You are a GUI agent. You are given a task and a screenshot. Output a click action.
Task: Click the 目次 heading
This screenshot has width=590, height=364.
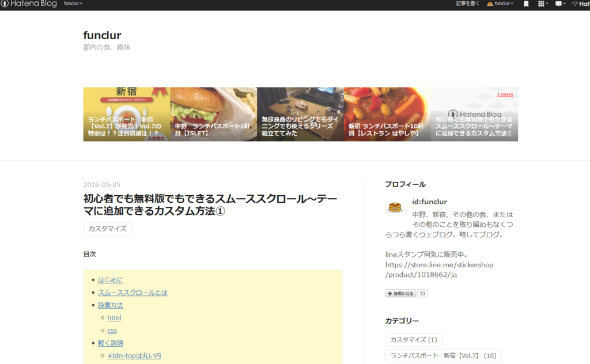tap(89, 254)
